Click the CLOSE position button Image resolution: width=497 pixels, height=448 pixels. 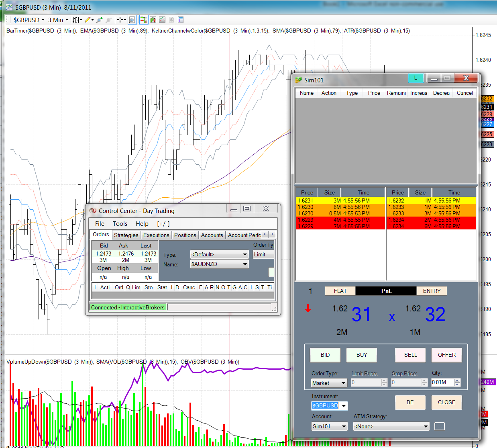pyautogui.click(x=447, y=402)
